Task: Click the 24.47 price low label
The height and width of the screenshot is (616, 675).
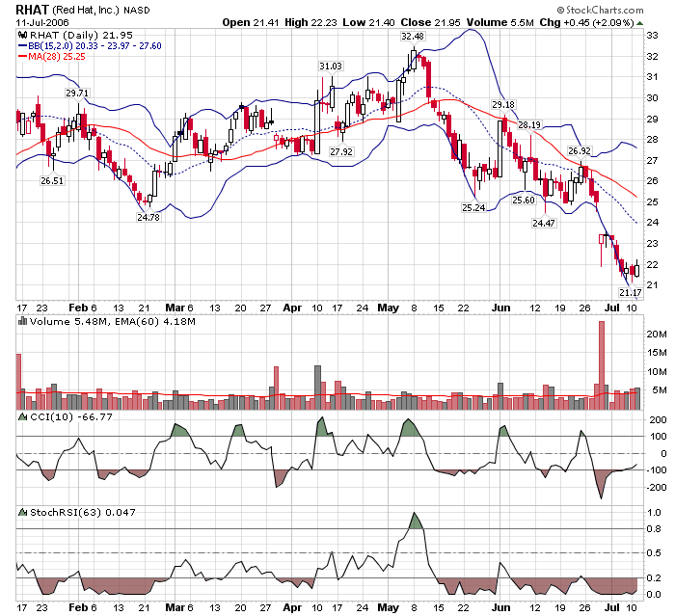Action: point(544,223)
